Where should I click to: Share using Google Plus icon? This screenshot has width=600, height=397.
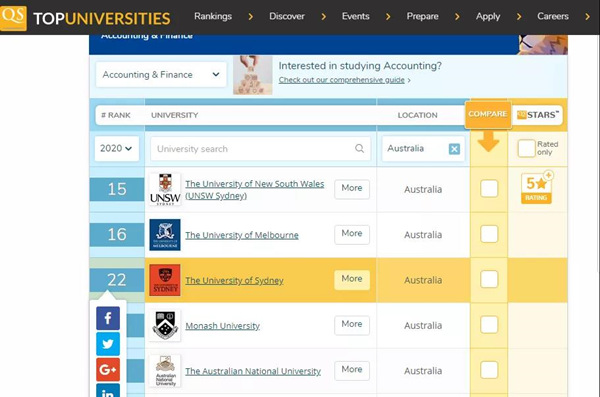[108, 369]
